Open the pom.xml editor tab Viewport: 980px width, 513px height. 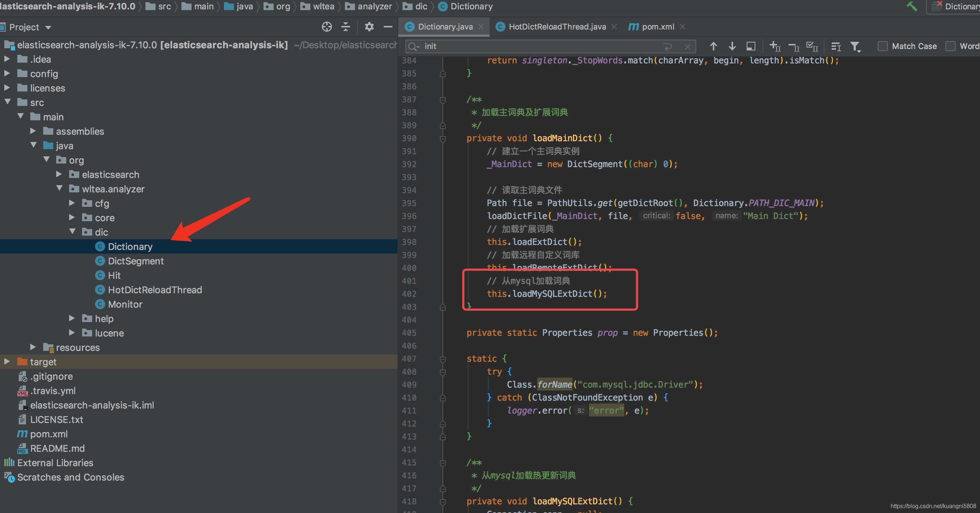coord(657,27)
